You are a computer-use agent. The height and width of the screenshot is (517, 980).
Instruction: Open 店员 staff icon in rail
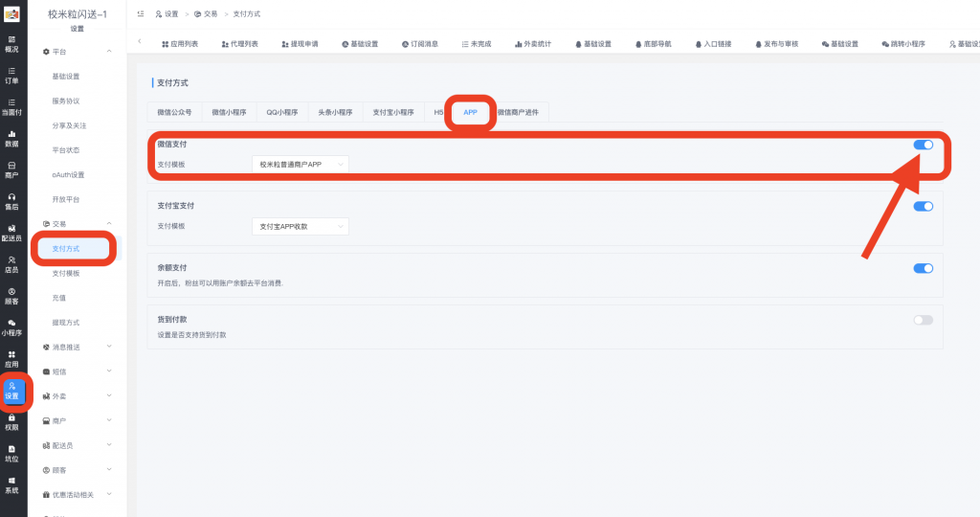pos(11,265)
